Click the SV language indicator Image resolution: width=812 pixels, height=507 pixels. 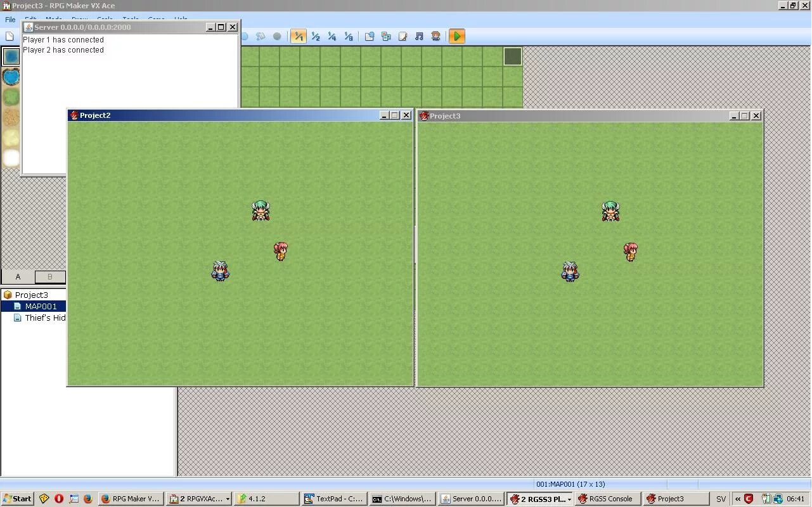[x=721, y=499]
